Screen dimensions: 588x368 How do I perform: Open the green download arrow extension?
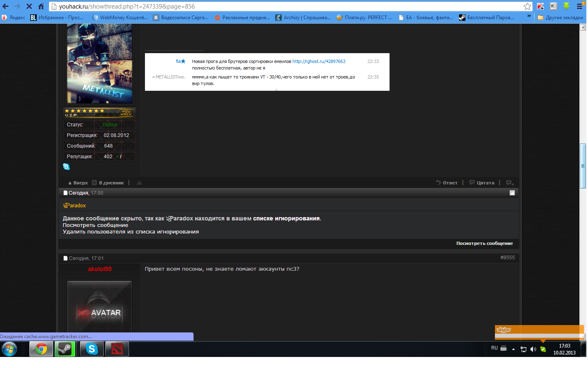click(x=566, y=6)
